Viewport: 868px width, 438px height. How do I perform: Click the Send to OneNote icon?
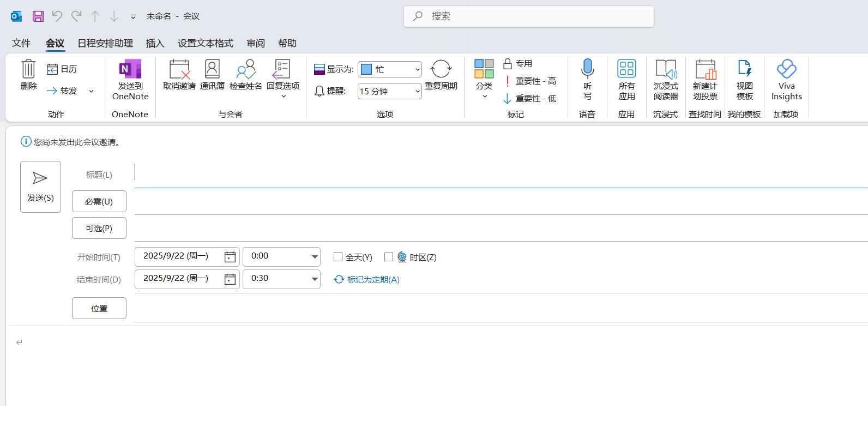(130, 70)
